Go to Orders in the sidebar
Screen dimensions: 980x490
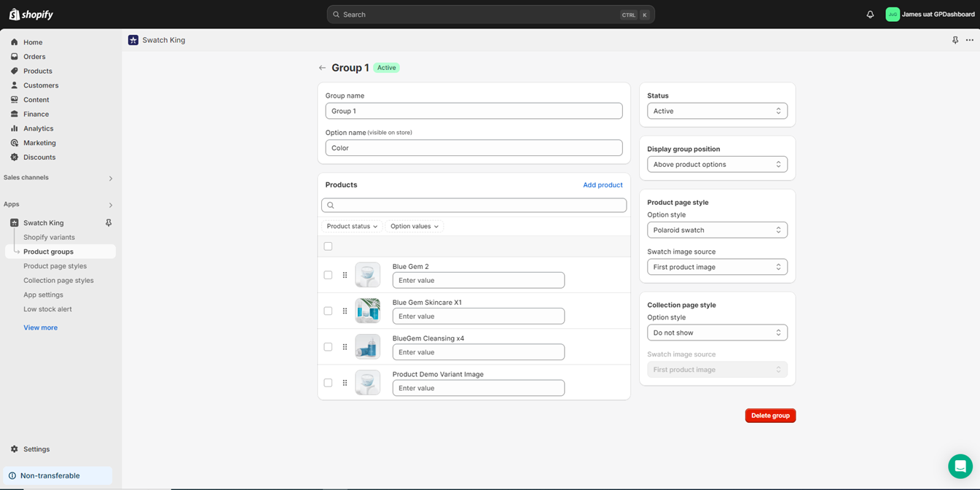pyautogui.click(x=34, y=57)
